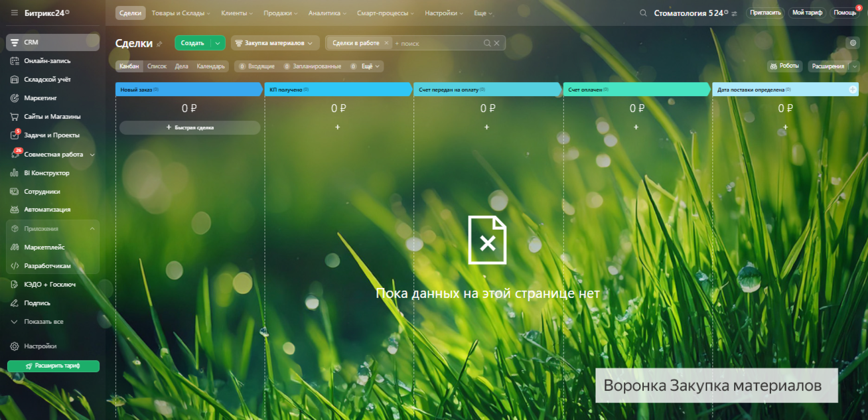868x420 pixels.
Task: Select the Сделки tab in the top menu
Action: 129,13
